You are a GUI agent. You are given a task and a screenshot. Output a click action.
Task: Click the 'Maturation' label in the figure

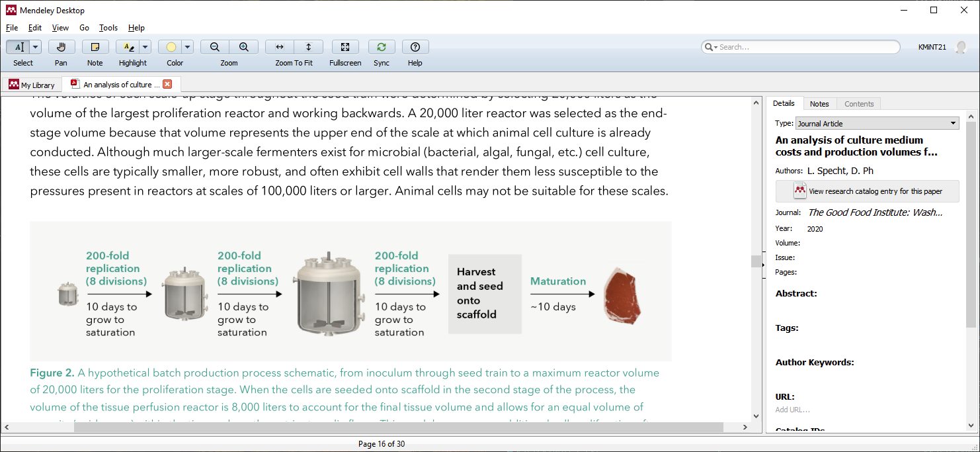pos(558,281)
